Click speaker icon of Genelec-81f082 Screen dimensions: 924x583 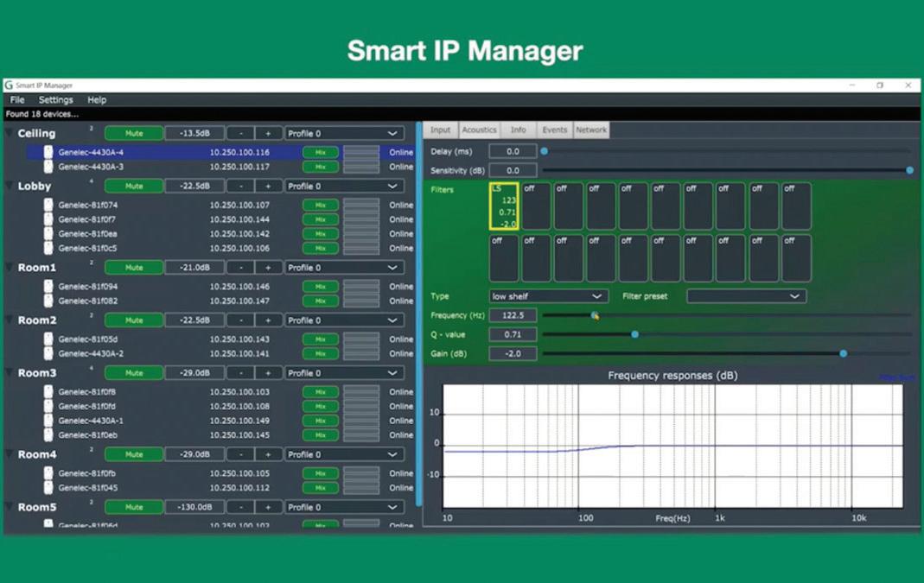pyautogui.click(x=48, y=301)
